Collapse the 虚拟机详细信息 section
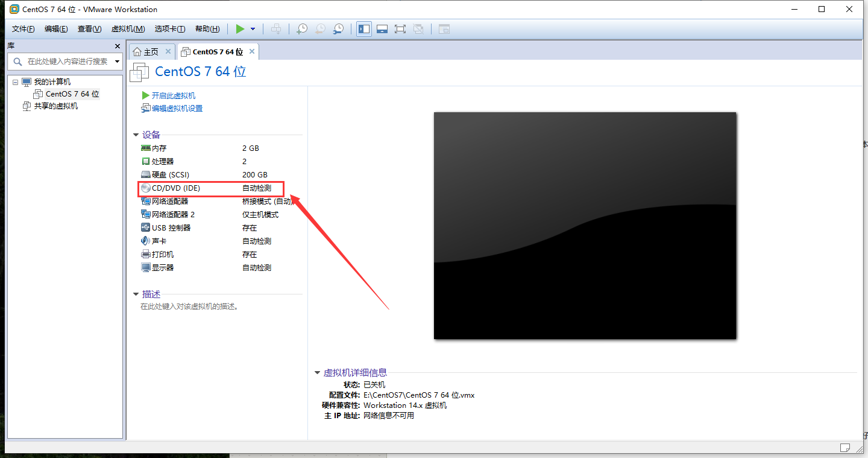The height and width of the screenshot is (458, 868). coord(318,372)
